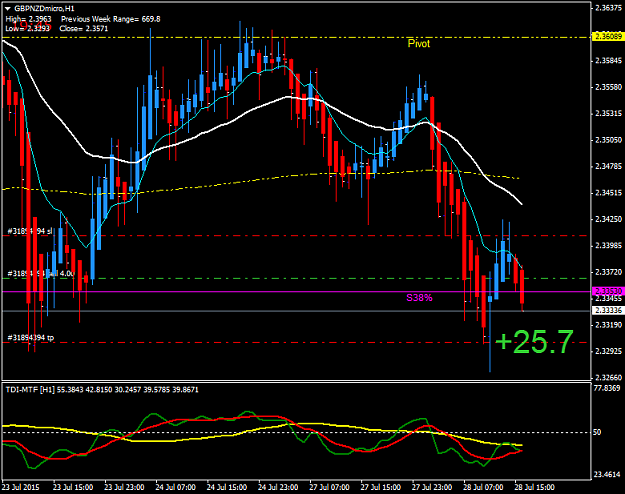Click the 24 Jul 07:00 time label
Viewport: 625px width, 494px height.
click(175, 487)
